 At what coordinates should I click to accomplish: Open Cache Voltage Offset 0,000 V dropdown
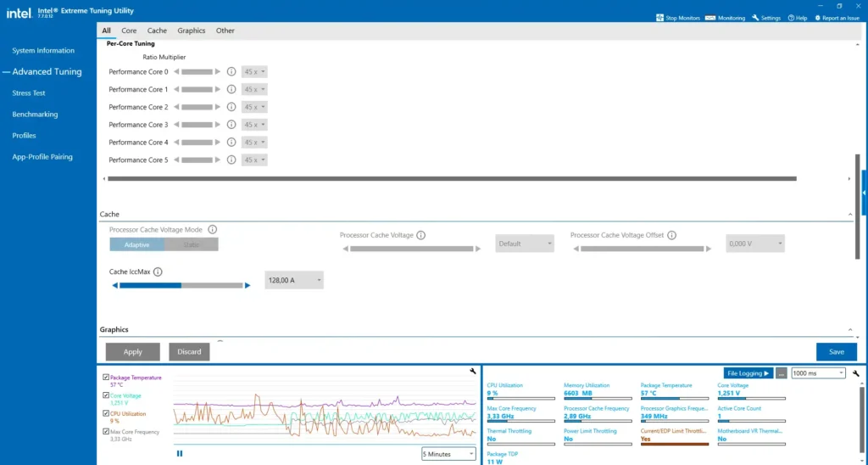(755, 244)
